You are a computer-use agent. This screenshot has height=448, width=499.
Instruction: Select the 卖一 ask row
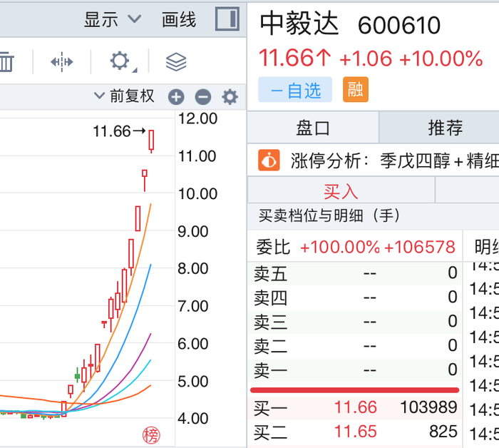coord(354,370)
